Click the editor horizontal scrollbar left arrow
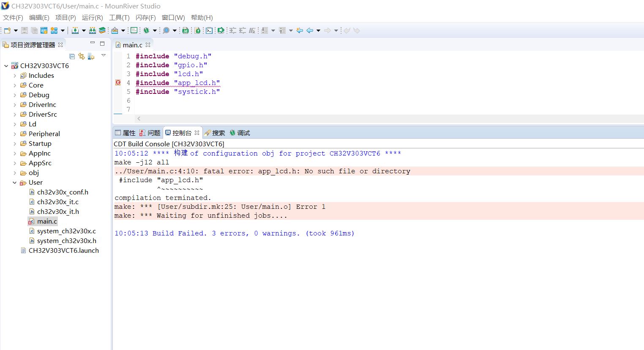 tap(139, 119)
